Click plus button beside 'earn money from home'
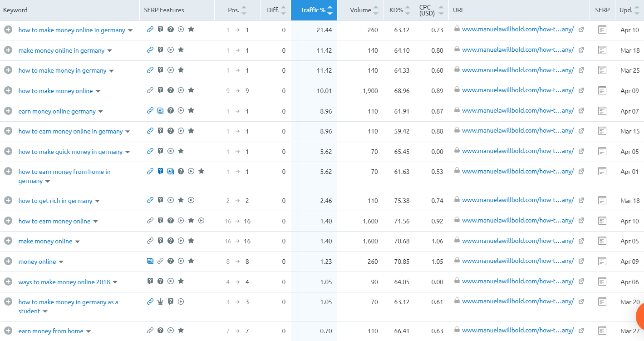Screen dimensions: 644x341 point(8,331)
